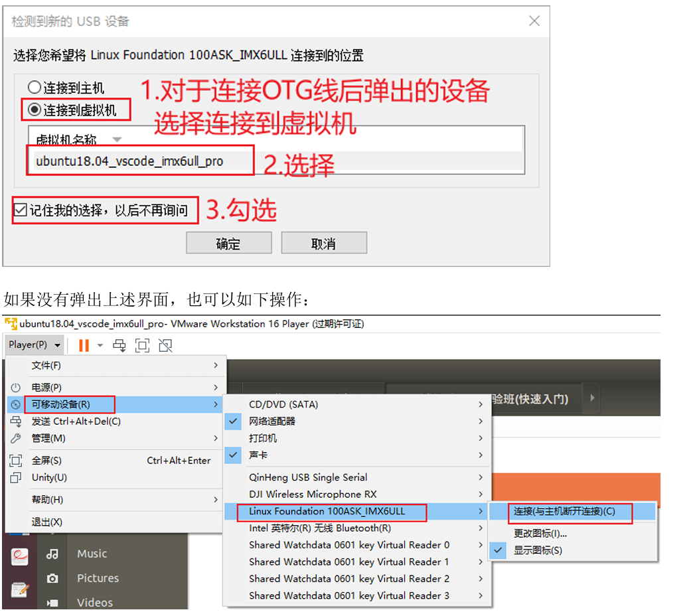Open the document viewer icon in Ubuntu dock
Image resolution: width=697 pixels, height=616 pixels.
[20, 557]
